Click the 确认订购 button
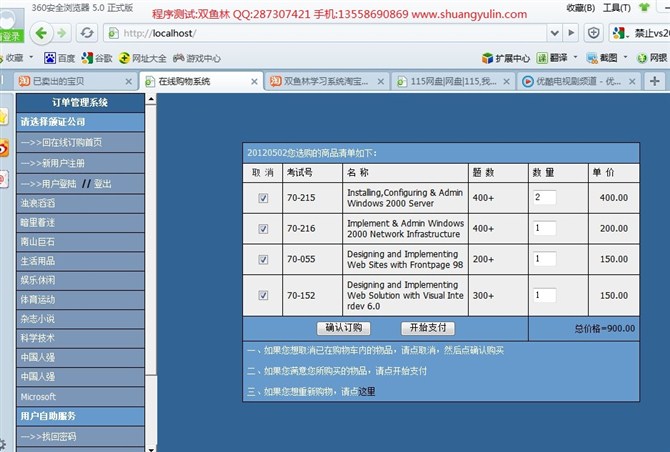 click(344, 328)
